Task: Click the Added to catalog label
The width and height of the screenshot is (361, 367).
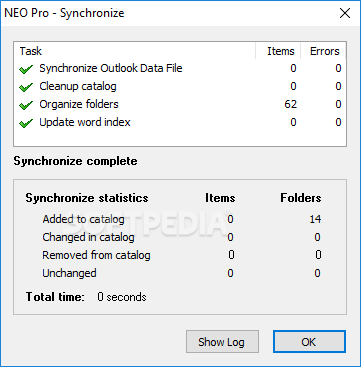Action: click(x=83, y=219)
